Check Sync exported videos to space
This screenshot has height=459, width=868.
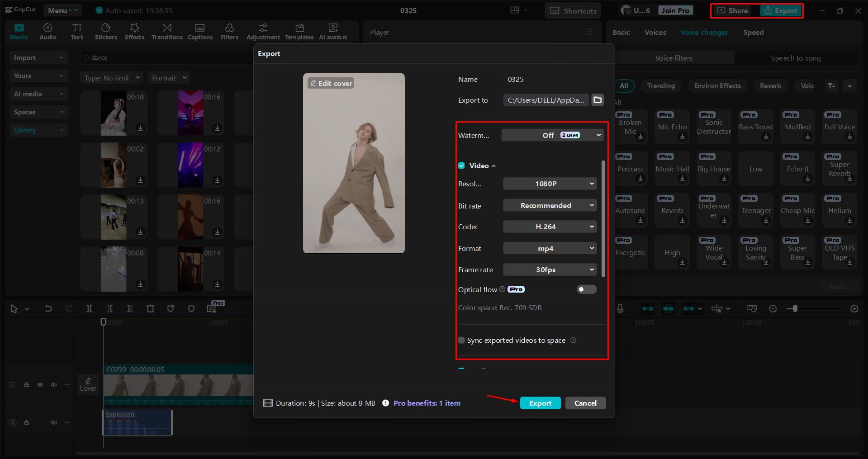click(x=461, y=340)
